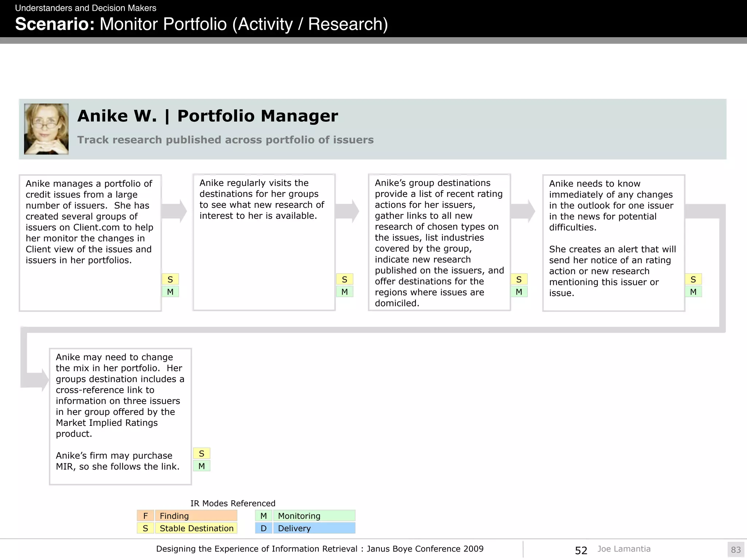This screenshot has width=747, height=560.
Task: Click the S legend key for Stable Destination
Action: [146, 528]
